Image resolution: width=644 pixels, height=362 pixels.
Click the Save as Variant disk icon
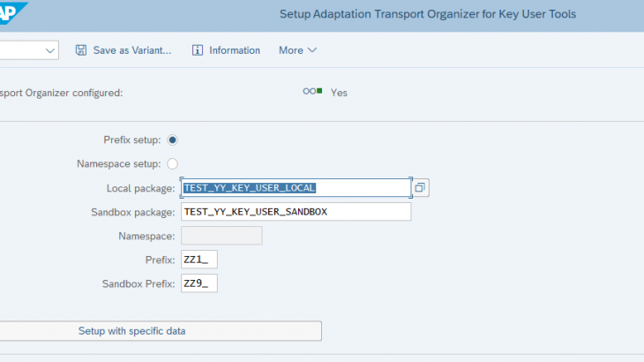click(81, 50)
